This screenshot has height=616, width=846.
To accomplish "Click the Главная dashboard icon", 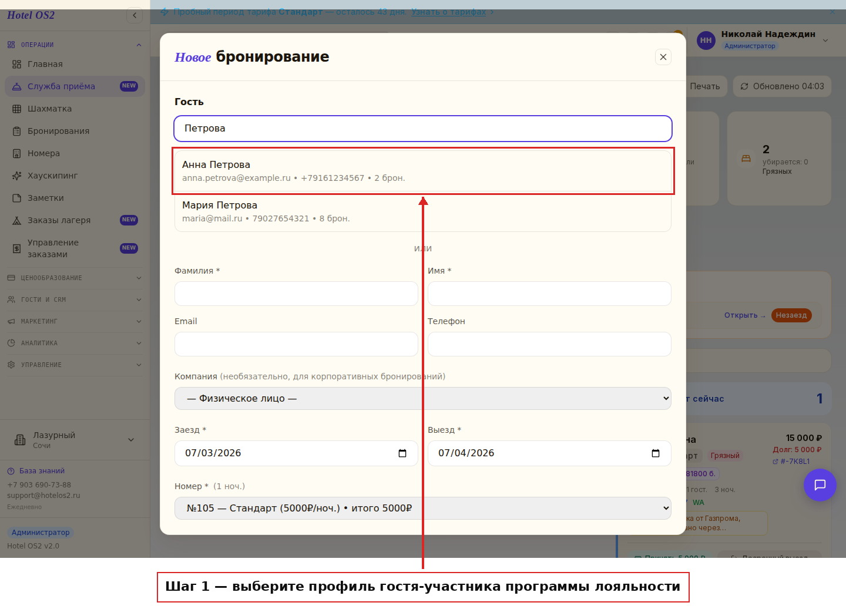I will click(16, 64).
